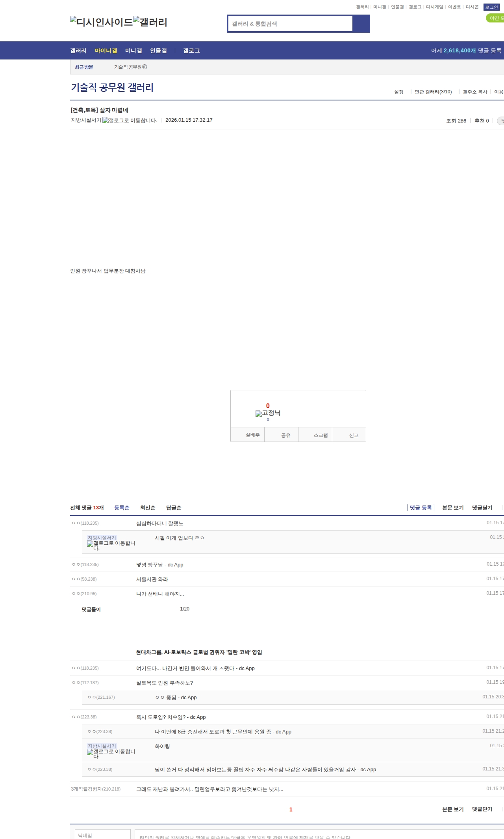
Task: Open the 설정 menu
Action: point(399,92)
